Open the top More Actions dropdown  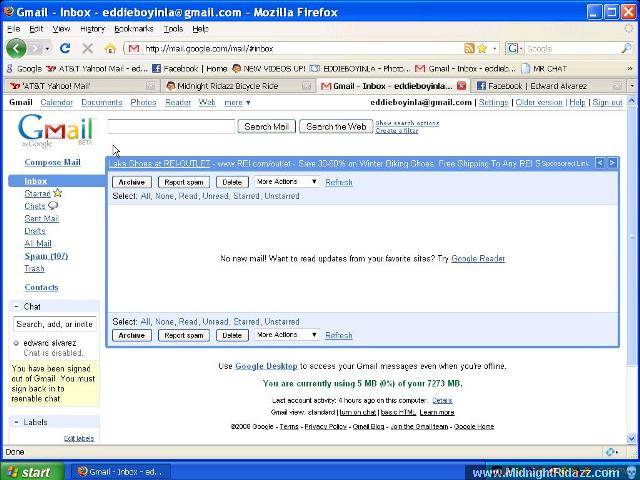pyautogui.click(x=286, y=182)
